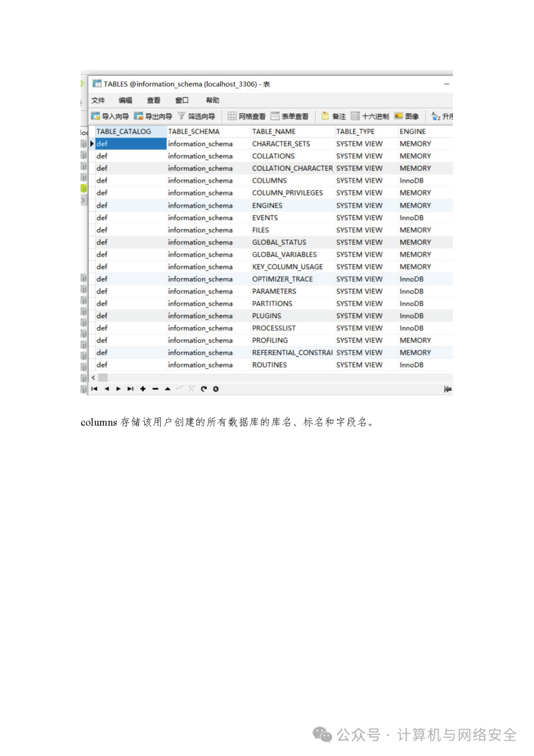Viewport: 534px width, 756px height.
Task: Go to the next record
Action: pos(118,389)
